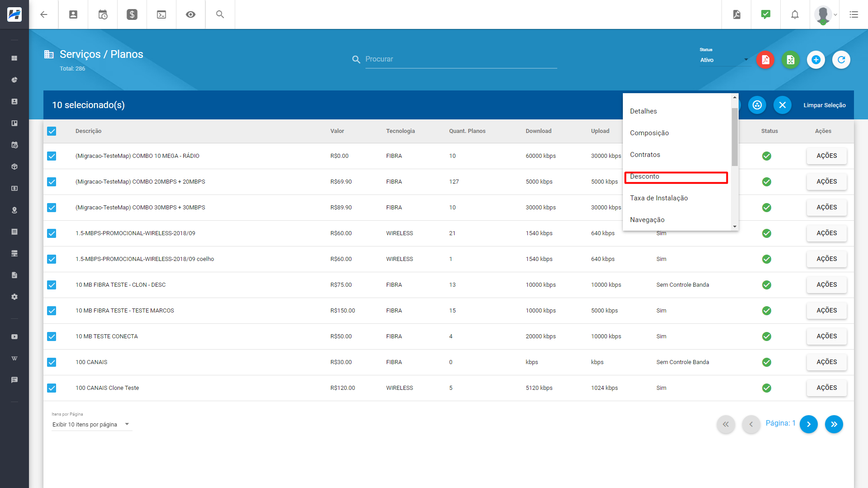
Task: Uncheck the COMBO 20MBPS + 20MBPS row
Action: coord(52,182)
